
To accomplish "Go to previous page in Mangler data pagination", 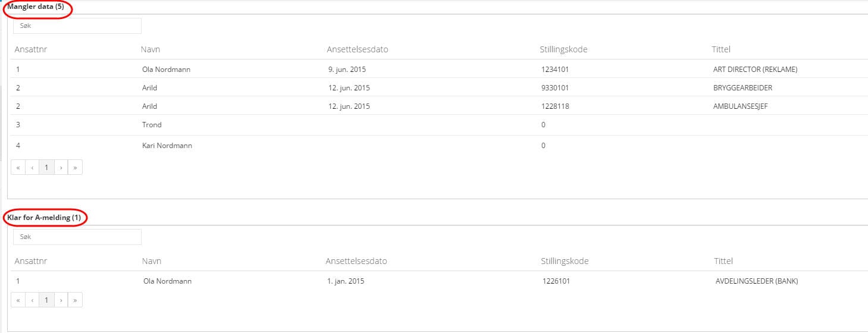I will [x=32, y=168].
